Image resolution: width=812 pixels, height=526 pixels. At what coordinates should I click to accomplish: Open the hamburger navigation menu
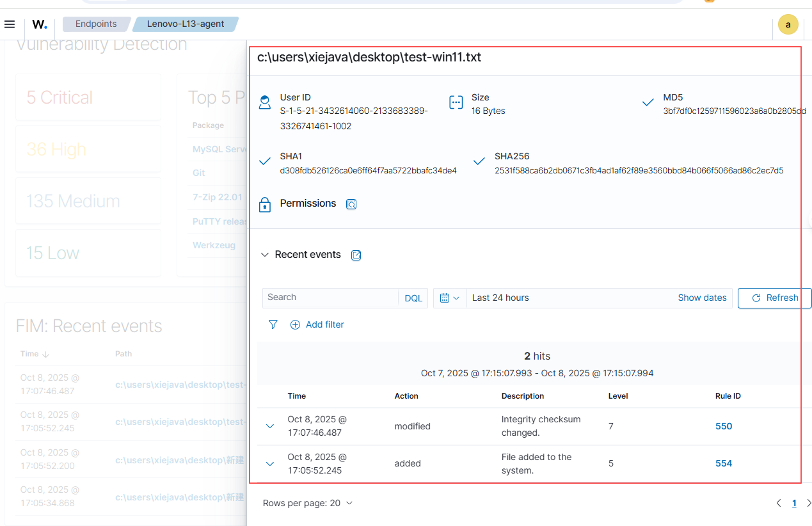10,24
